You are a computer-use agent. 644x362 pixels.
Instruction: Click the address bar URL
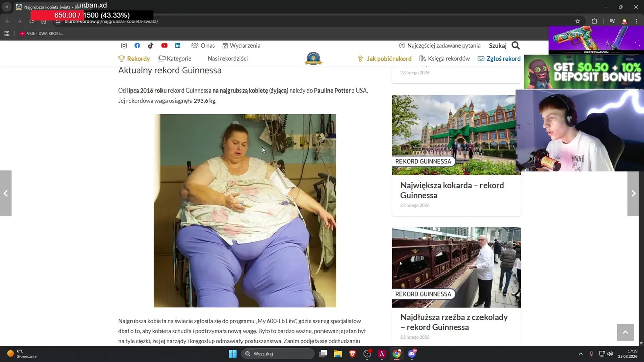(x=112, y=21)
